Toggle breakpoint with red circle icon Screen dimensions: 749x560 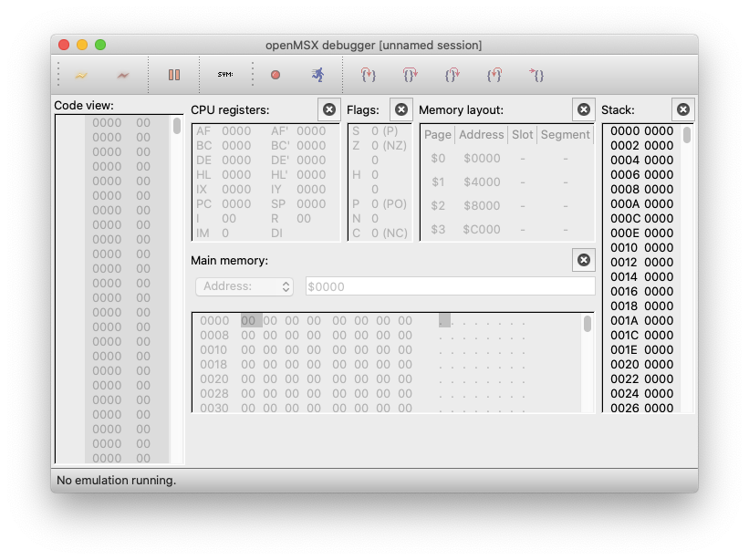[276, 75]
